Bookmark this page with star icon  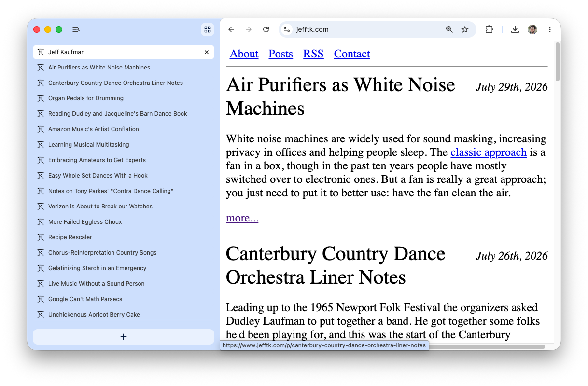click(465, 29)
